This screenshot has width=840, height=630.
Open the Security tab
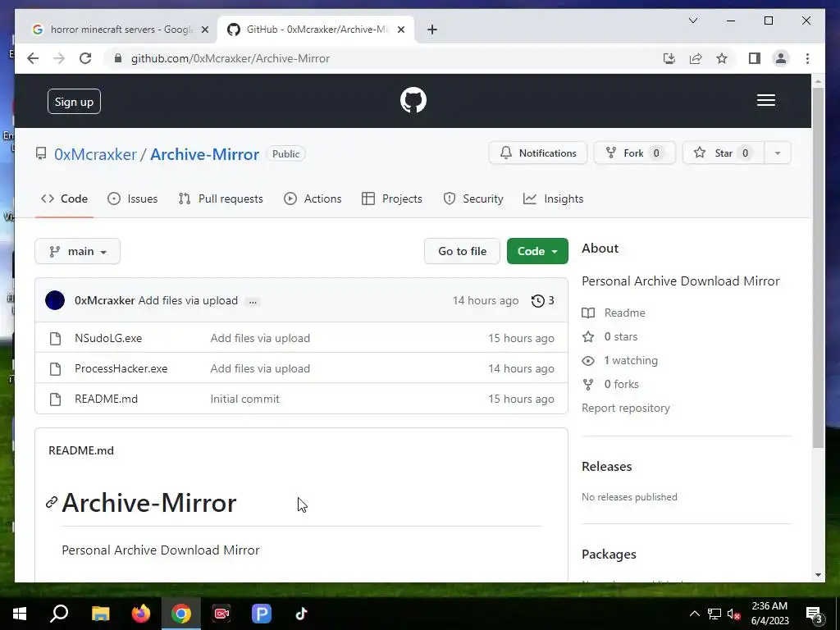coord(473,199)
